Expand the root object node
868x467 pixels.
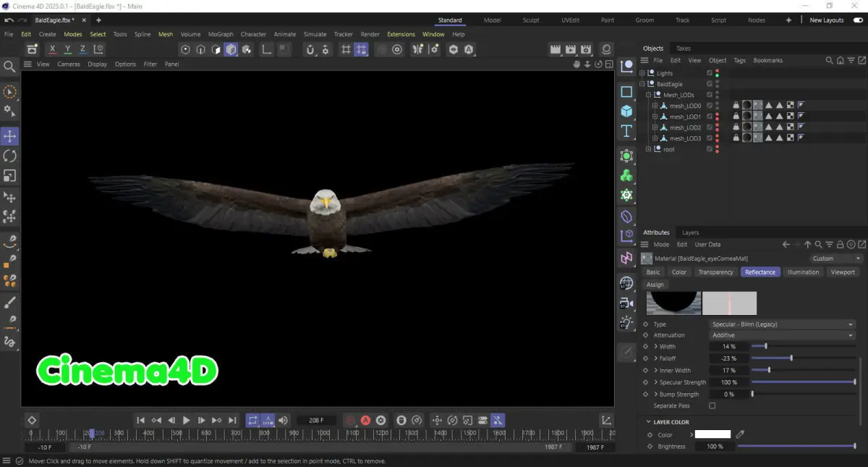[x=649, y=149]
